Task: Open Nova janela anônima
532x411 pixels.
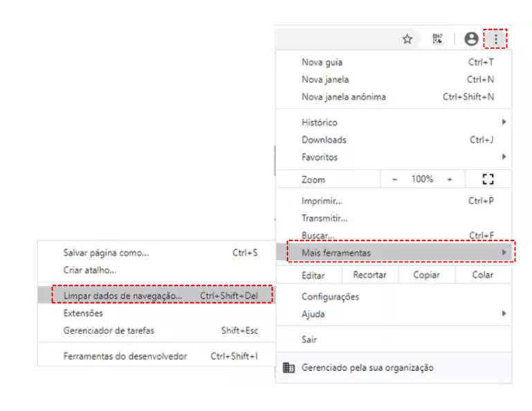Action: (x=344, y=97)
